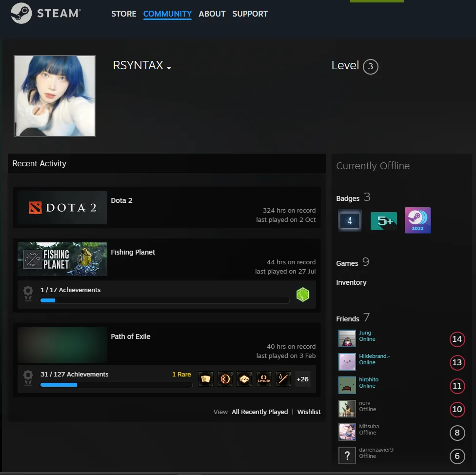Open the RSYNTAX profile avatar picture
476x475 pixels.
point(55,96)
